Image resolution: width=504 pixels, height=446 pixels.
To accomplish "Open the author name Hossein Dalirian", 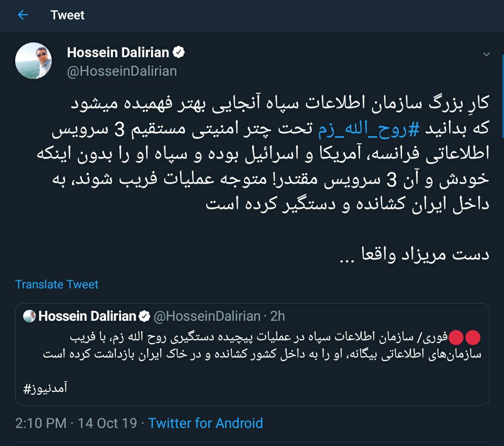I will coord(118,53).
